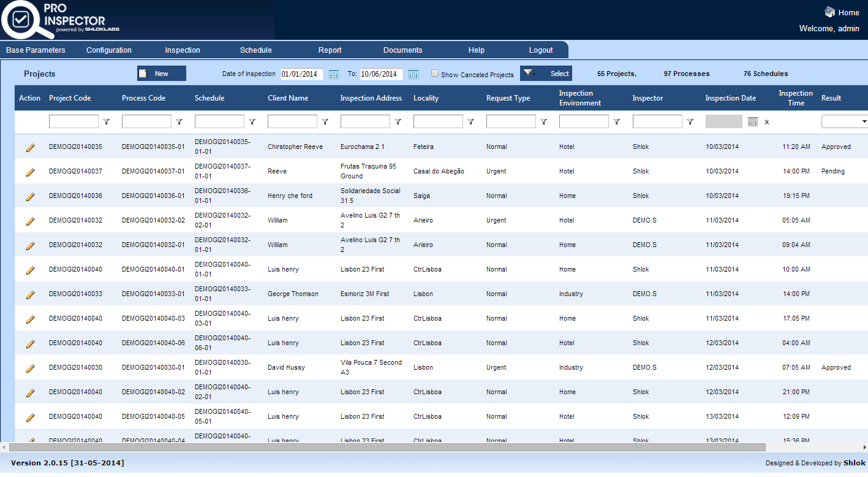868x477 pixels.
Task: Edit row DEMOGI20140040-05 with pencil icon
Action: [30, 418]
